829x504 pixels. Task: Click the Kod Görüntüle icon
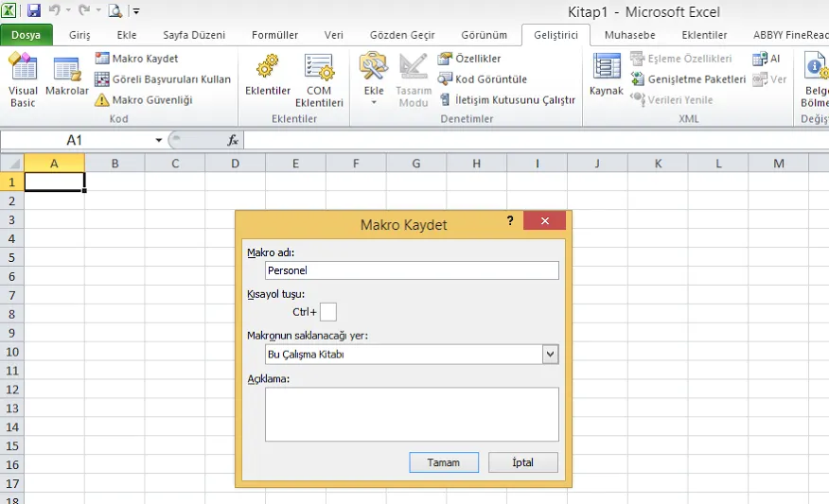click(x=446, y=79)
